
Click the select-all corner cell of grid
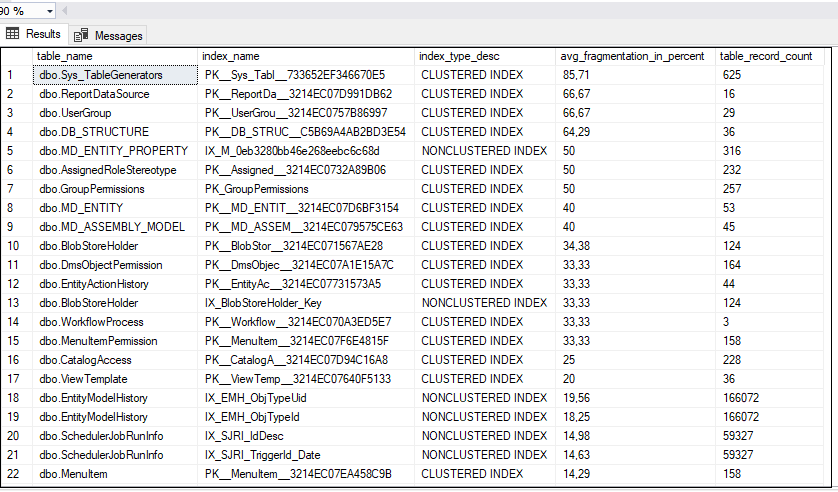coord(16,56)
